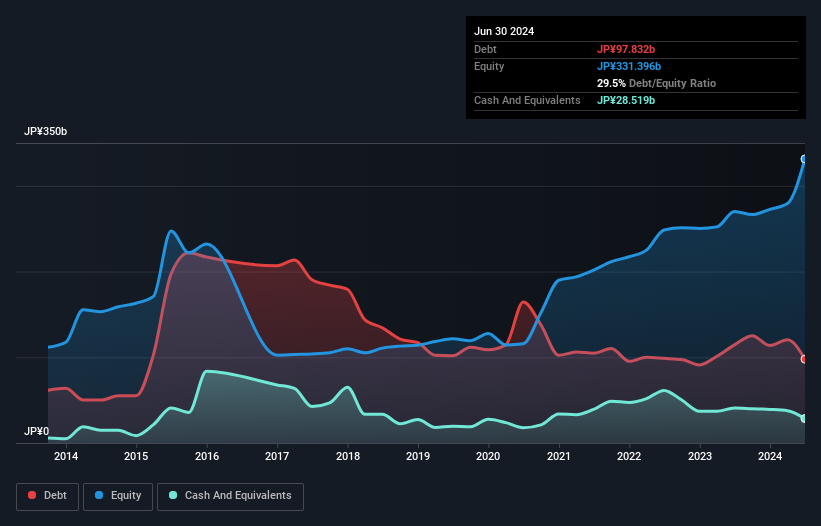Click the JP¥28.519b cash value
The image size is (821, 526).
(x=626, y=100)
